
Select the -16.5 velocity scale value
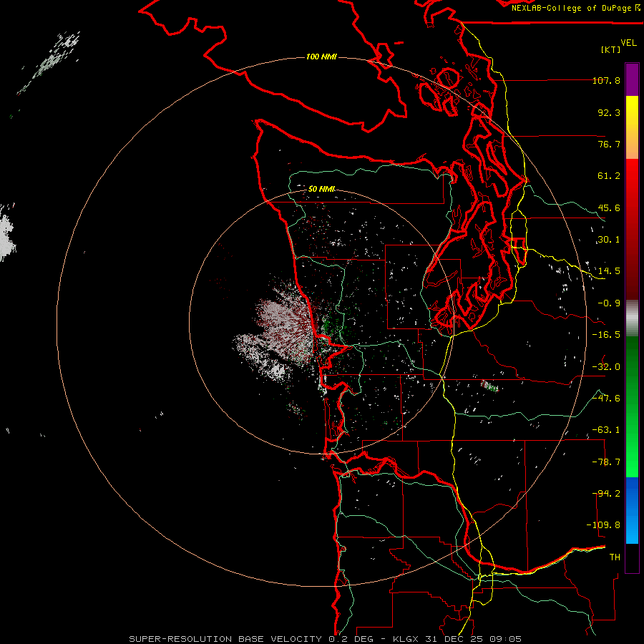click(x=606, y=335)
